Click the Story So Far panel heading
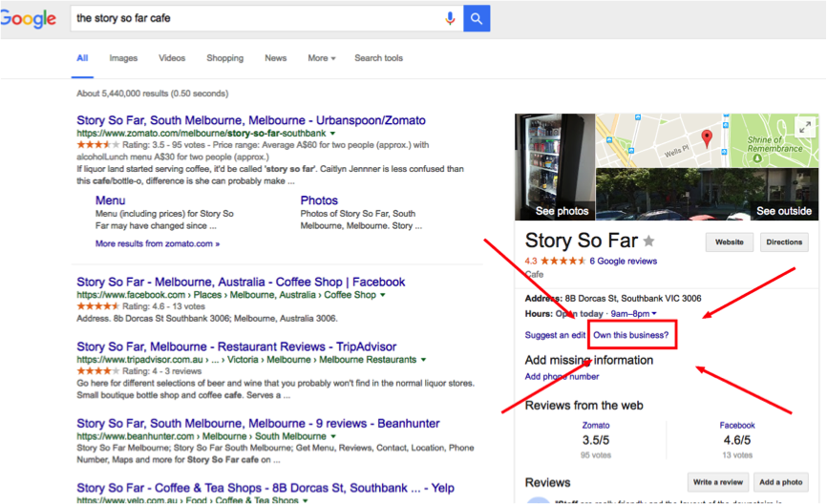This screenshot has width=827, height=504. pos(582,241)
